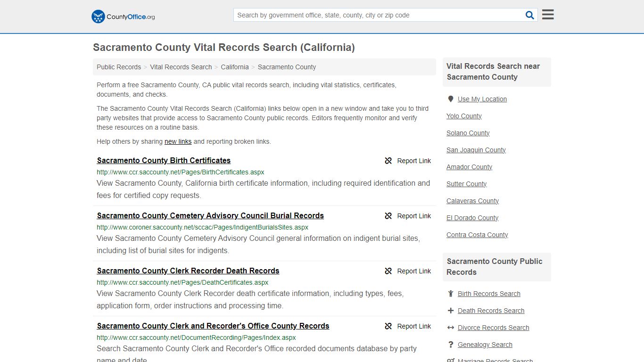This screenshot has width=644, height=362.
Task: Open the BirthCertificates.aspx URL
Action: 181,172
